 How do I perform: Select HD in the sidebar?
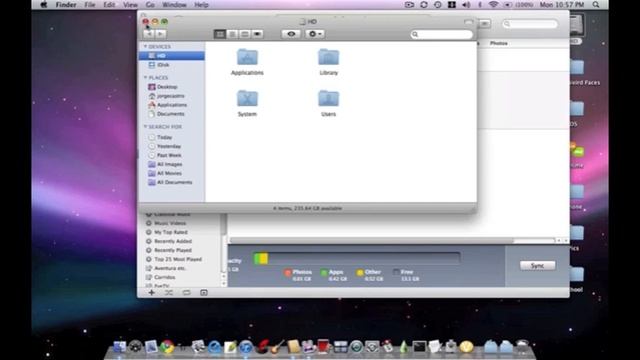pyautogui.click(x=171, y=56)
